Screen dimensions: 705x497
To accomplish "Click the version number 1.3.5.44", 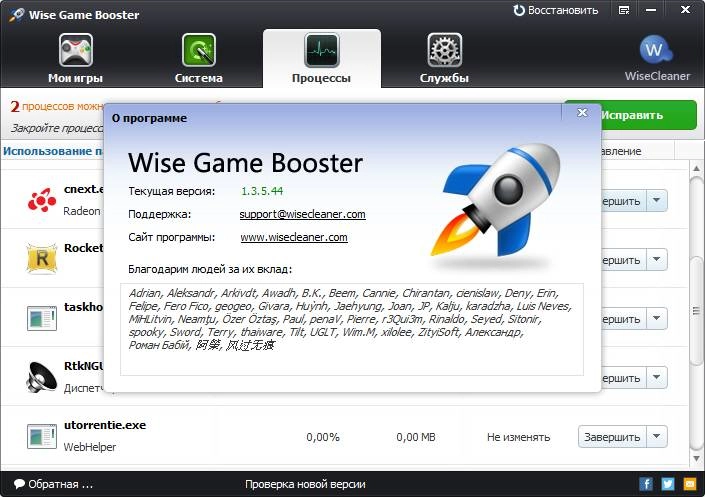I will (x=262, y=191).
